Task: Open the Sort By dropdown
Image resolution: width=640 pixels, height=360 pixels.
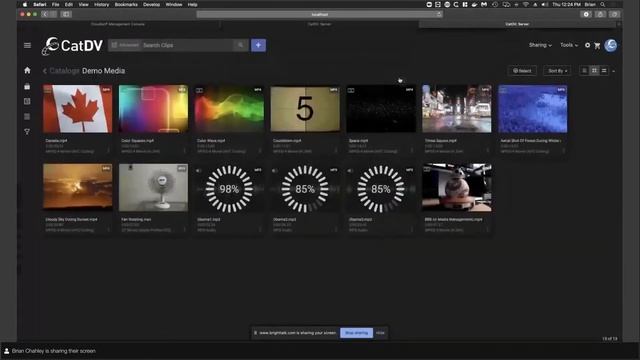Action: coord(557,71)
